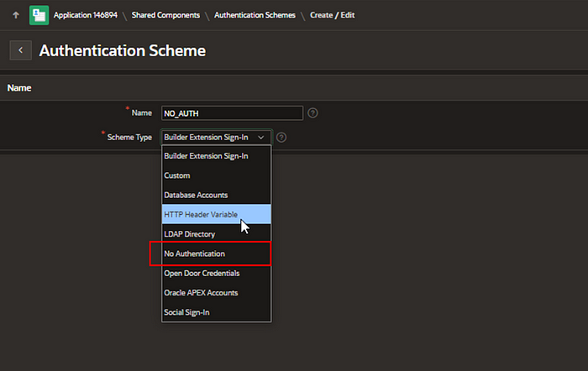This screenshot has width=588, height=371.
Task: Open help for the Name field
Action: (312, 112)
